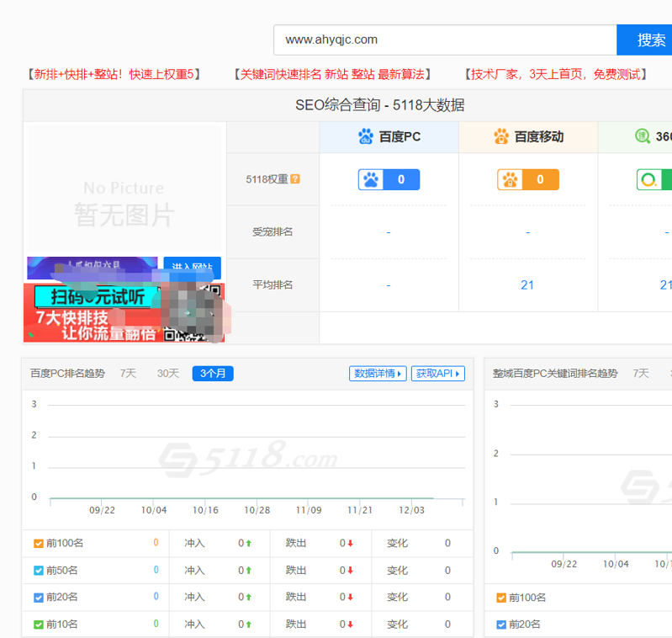The image size is (672, 638).
Task: Click the 平均排名 row label
Action: pyautogui.click(x=273, y=284)
